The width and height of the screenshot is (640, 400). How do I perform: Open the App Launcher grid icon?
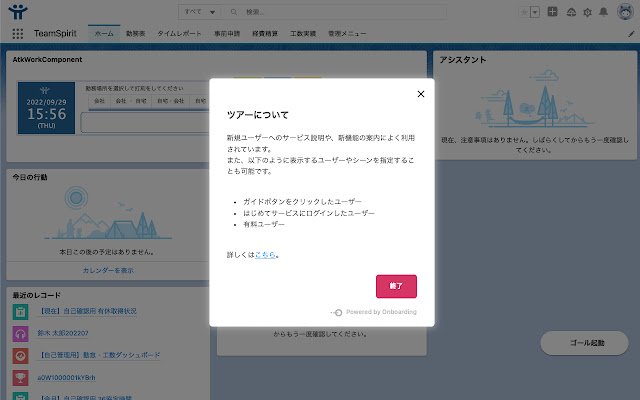tap(18, 33)
